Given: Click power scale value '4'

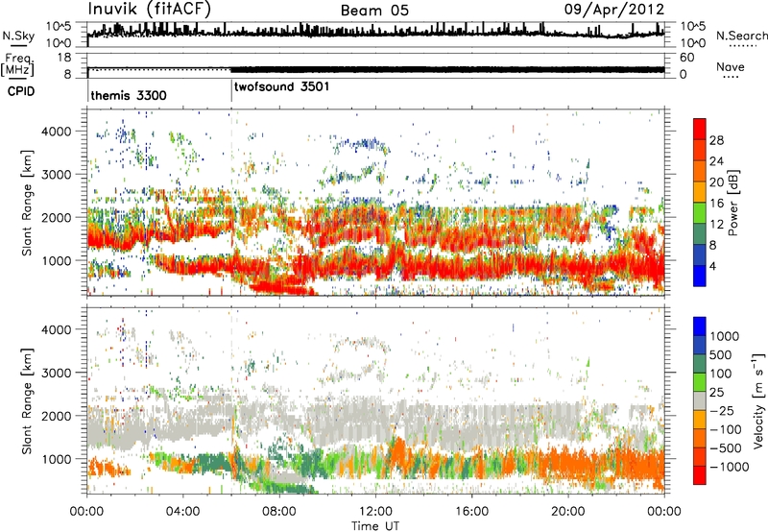Looking at the screenshot, I should [712, 267].
